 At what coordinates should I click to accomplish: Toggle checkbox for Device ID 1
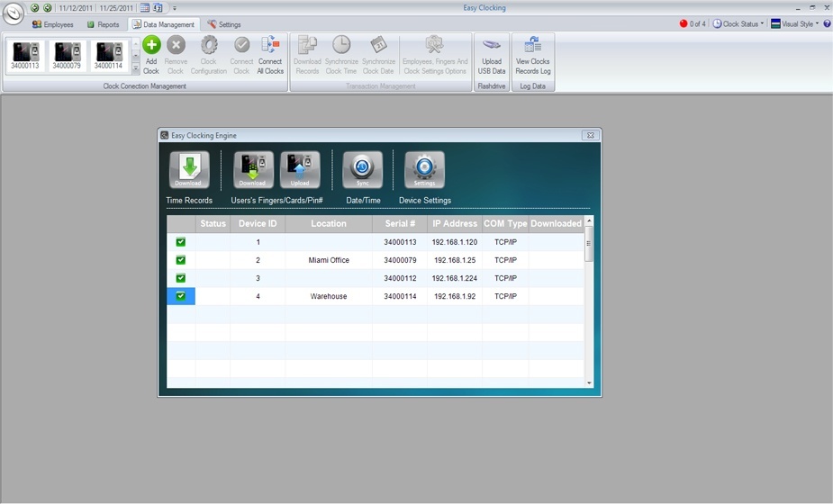click(181, 242)
